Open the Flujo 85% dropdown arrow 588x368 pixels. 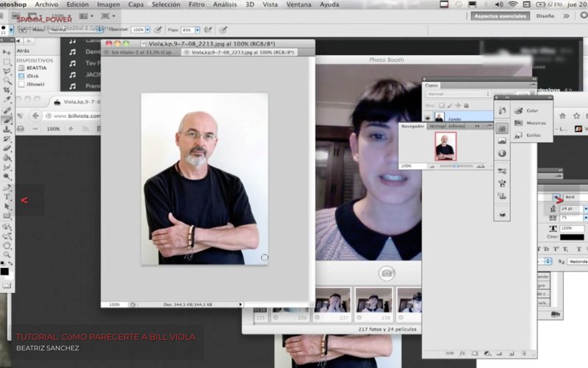[197, 29]
